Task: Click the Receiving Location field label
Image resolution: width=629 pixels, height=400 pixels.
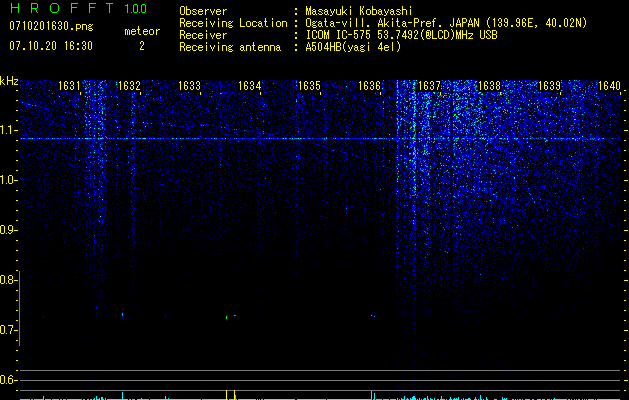Action: (x=233, y=23)
